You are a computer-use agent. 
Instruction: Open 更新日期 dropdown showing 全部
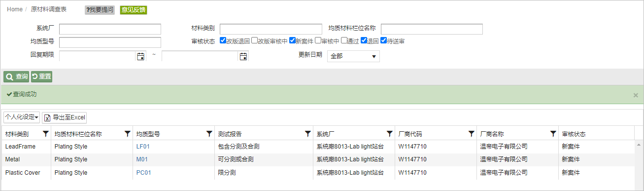click(353, 56)
